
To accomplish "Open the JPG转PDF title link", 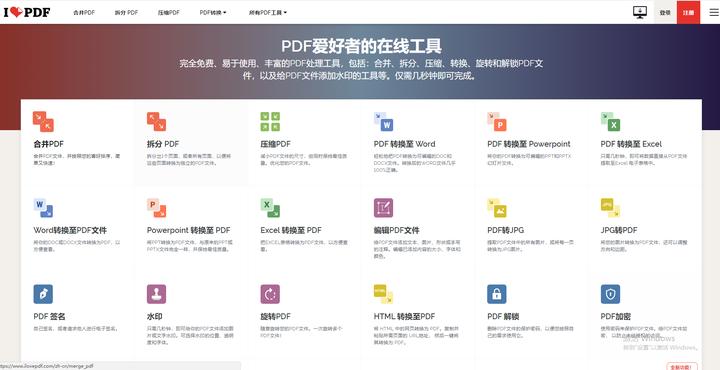I will pos(619,230).
